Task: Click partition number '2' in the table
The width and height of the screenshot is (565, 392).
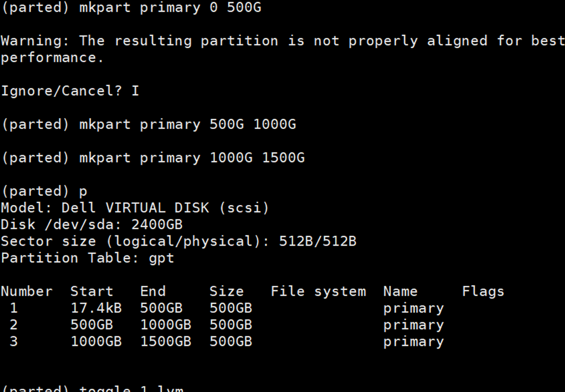Action: click(x=14, y=325)
